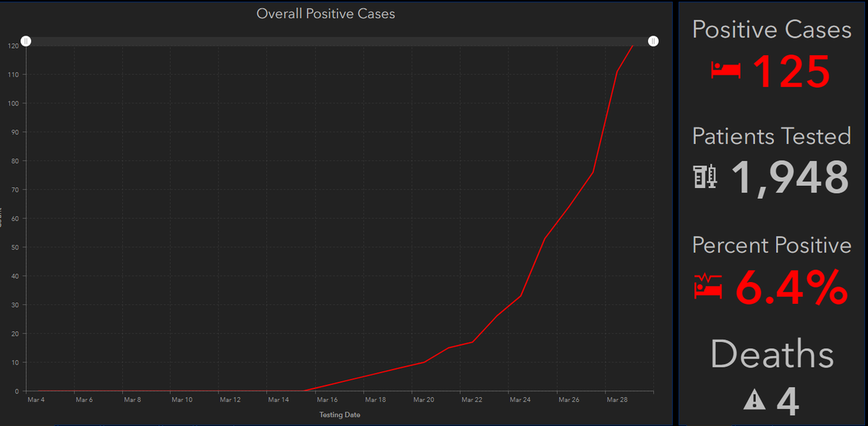Select the 125 positive cases value

click(x=791, y=71)
